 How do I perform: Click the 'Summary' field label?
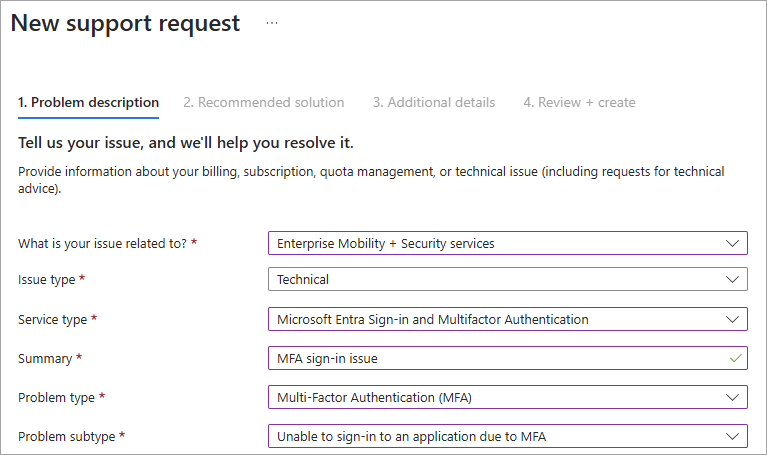click(45, 359)
